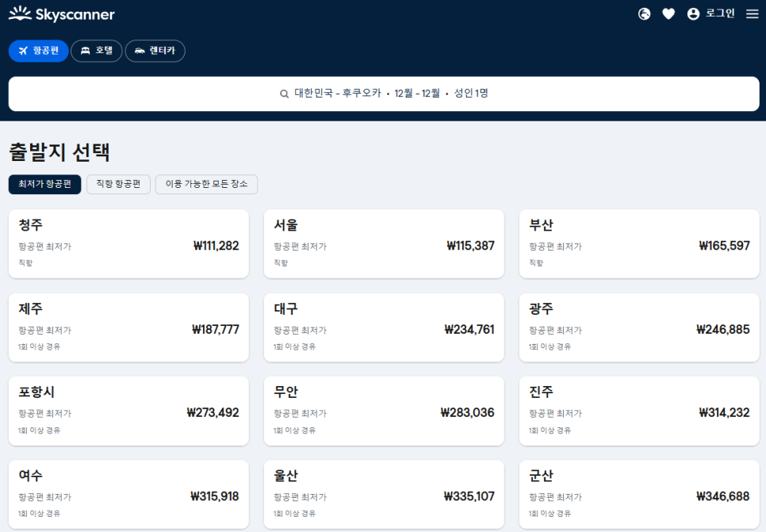Select the 직항 항공편 filter
This screenshot has height=532, width=766.
point(118,184)
